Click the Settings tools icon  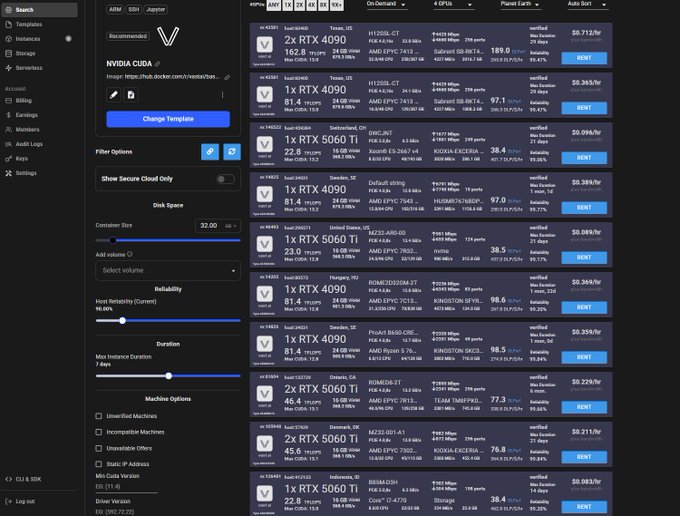click(8, 173)
